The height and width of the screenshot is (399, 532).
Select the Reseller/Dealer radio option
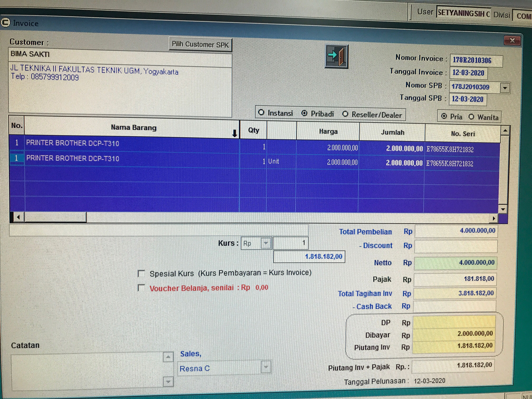coord(345,114)
